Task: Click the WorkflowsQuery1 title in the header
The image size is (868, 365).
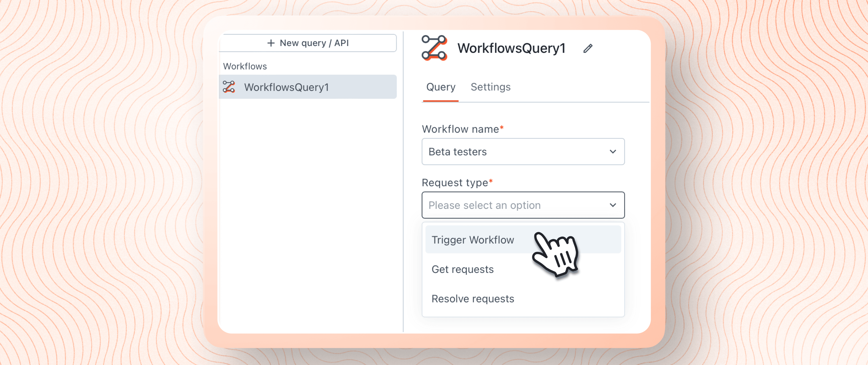Action: coord(511,48)
